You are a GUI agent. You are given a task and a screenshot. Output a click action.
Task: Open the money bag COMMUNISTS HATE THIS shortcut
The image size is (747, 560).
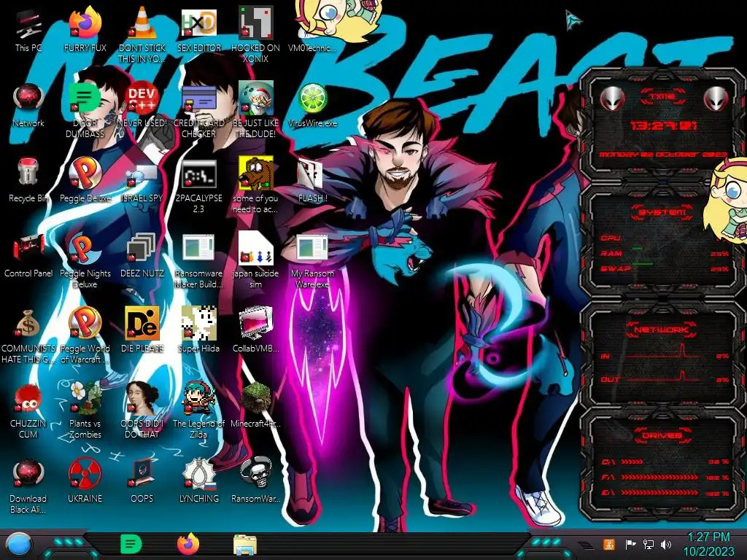pos(28,335)
